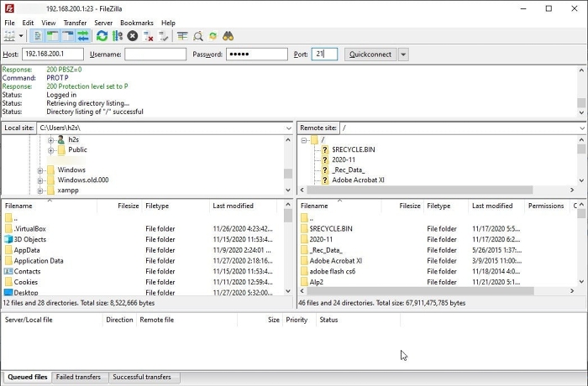Toggle local directory tree display
The width and height of the screenshot is (588, 386).
coord(52,36)
